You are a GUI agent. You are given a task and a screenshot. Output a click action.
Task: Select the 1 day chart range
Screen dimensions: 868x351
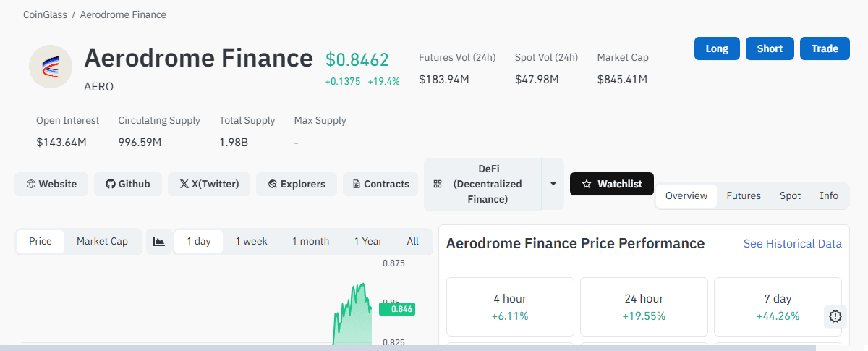(199, 241)
